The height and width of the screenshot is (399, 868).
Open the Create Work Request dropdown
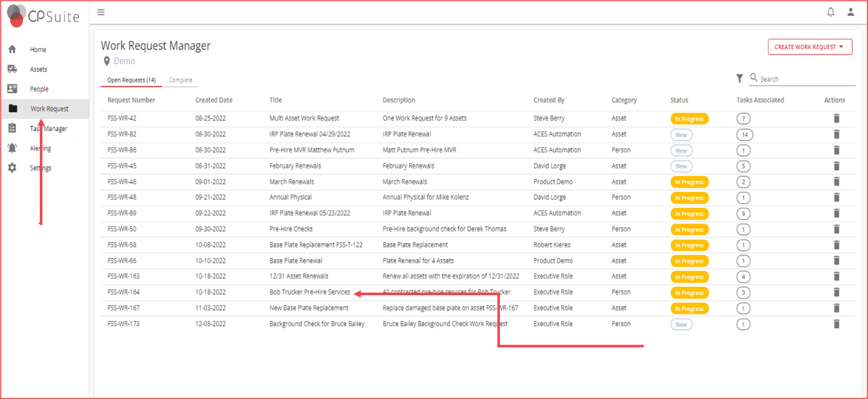click(x=810, y=46)
